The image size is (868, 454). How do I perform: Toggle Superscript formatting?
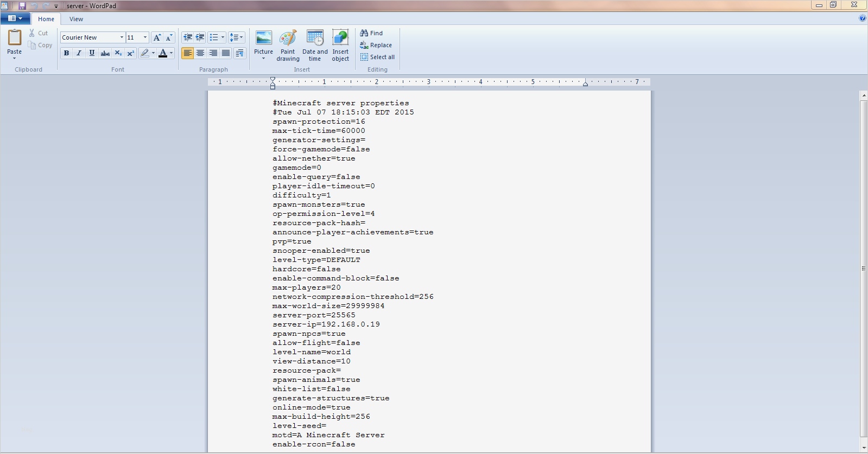pyautogui.click(x=131, y=53)
